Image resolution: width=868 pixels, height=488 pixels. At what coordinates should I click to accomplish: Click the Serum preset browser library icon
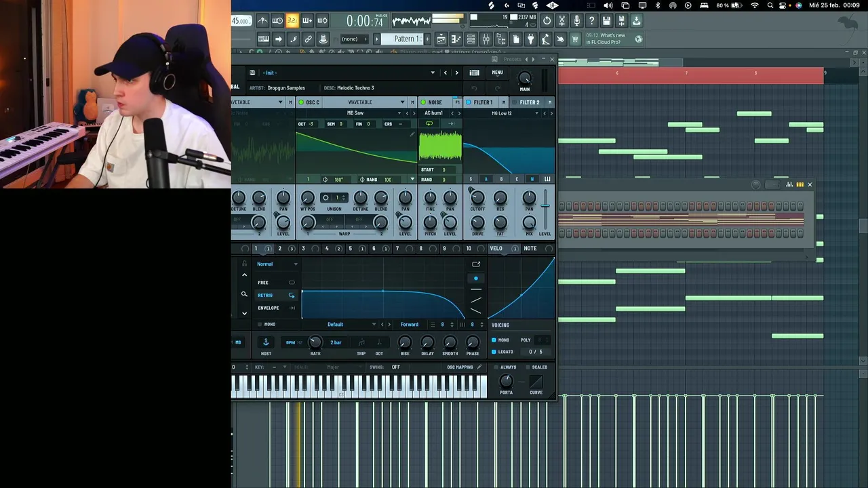pyautogui.click(x=474, y=73)
